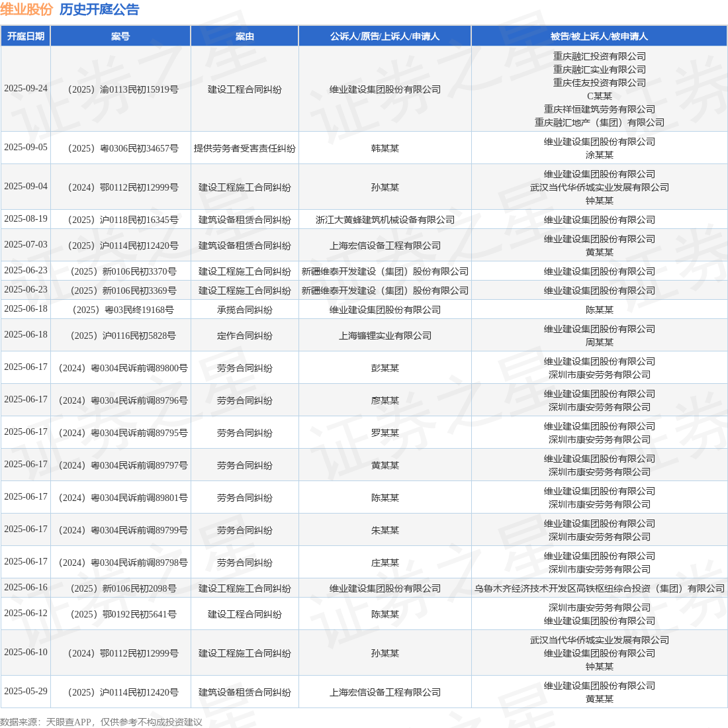The image size is (728, 728).
Task: Click the 案号 column header
Action: pyautogui.click(x=120, y=36)
